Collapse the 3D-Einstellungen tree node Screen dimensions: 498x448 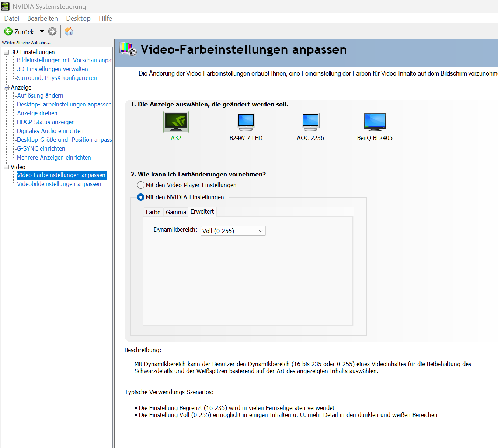coord(6,52)
